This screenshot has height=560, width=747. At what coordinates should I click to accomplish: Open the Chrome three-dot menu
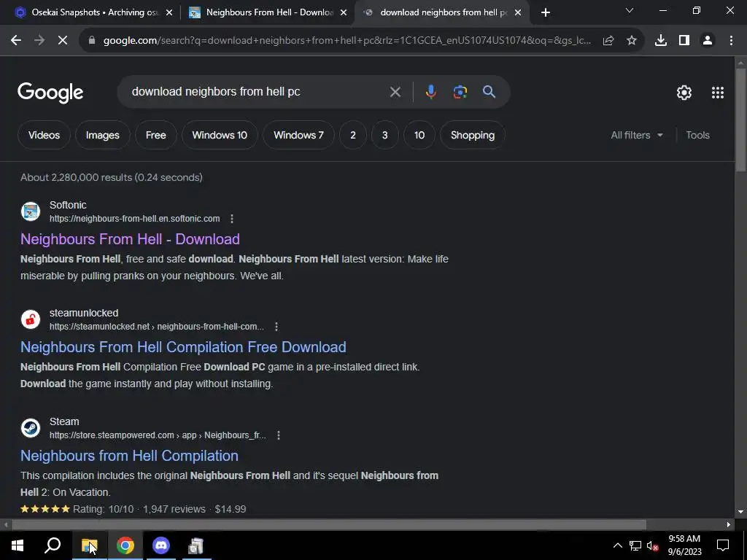pyautogui.click(x=731, y=41)
